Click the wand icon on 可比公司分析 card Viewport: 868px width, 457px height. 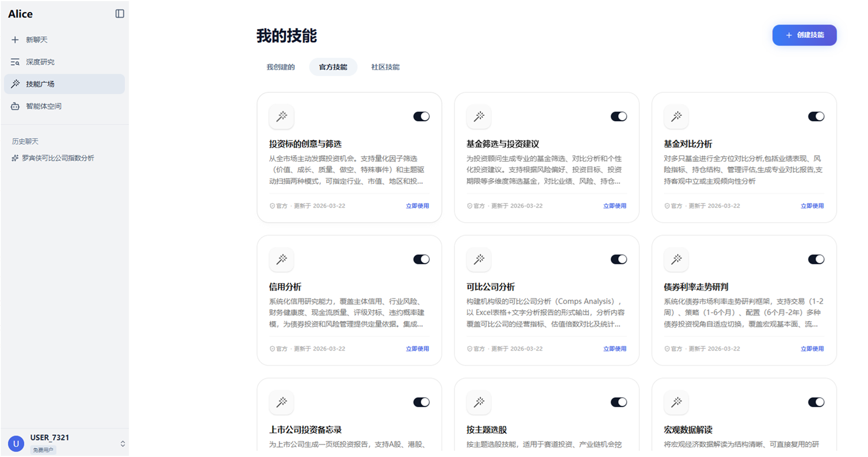pos(479,259)
